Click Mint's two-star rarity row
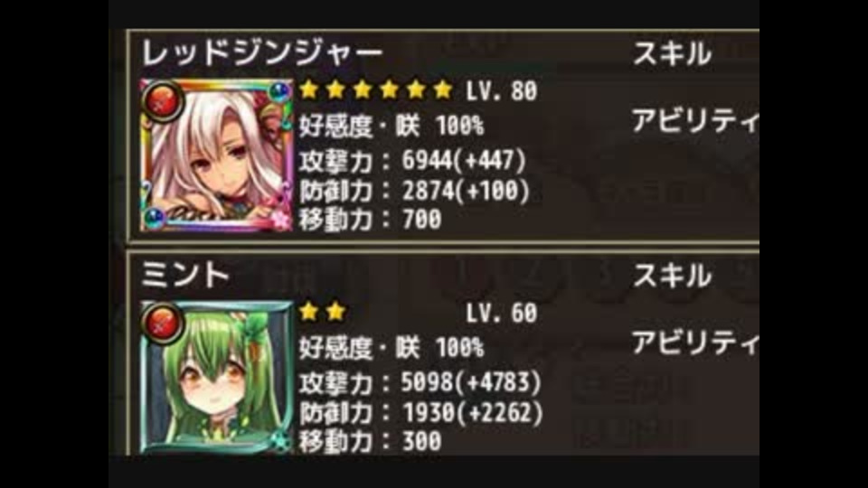868x488 pixels. [322, 312]
